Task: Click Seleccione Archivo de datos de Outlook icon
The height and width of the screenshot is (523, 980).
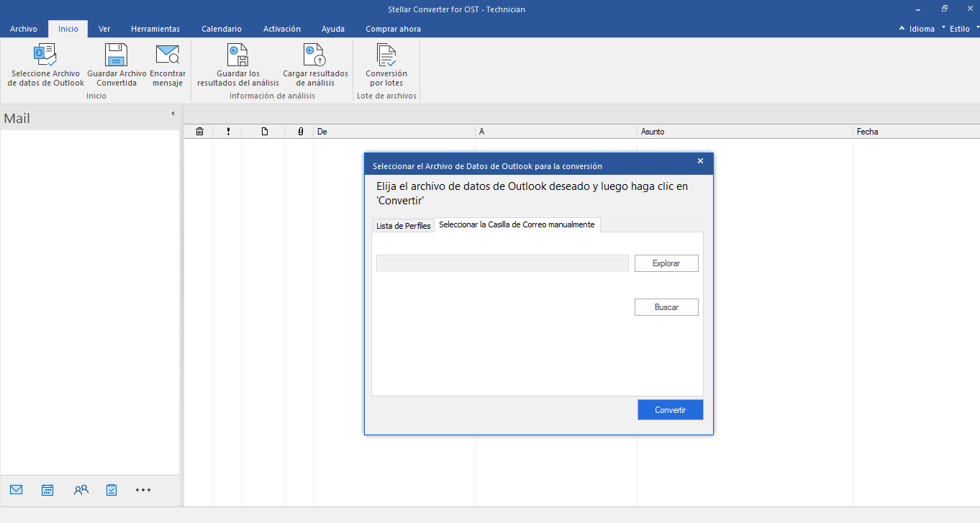Action: pos(45,55)
